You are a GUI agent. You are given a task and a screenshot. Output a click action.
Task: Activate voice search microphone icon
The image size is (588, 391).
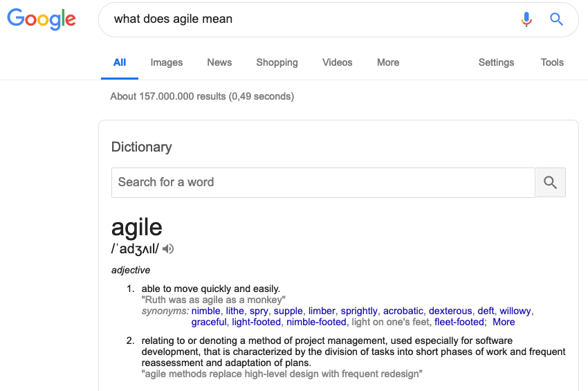tap(526, 19)
